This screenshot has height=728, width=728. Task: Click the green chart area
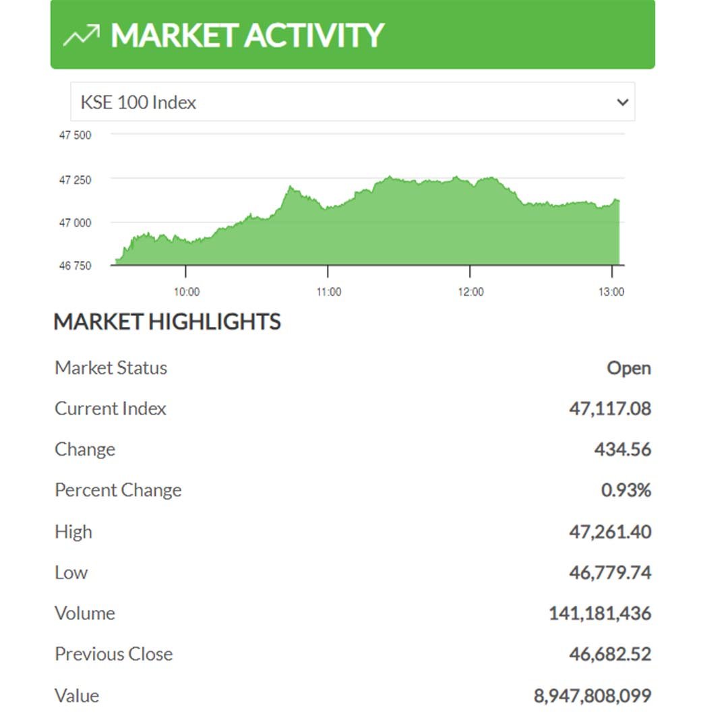tap(404, 229)
